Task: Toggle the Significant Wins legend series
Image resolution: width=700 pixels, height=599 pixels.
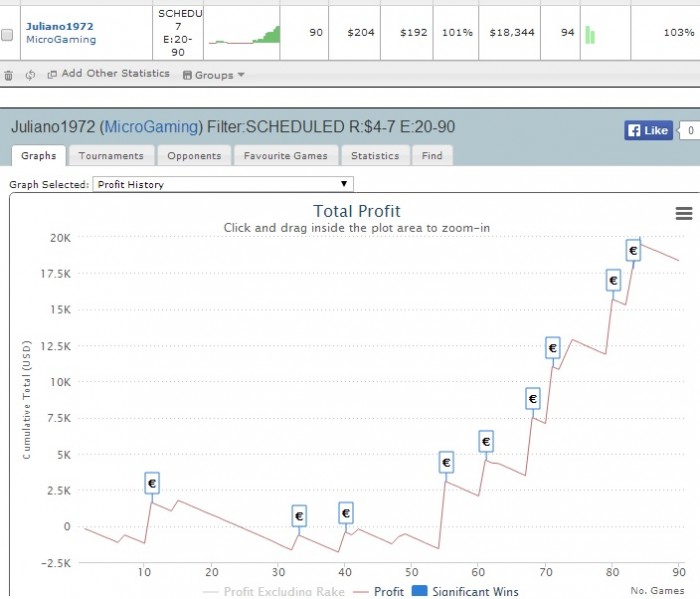Action: pyautogui.click(x=465, y=591)
